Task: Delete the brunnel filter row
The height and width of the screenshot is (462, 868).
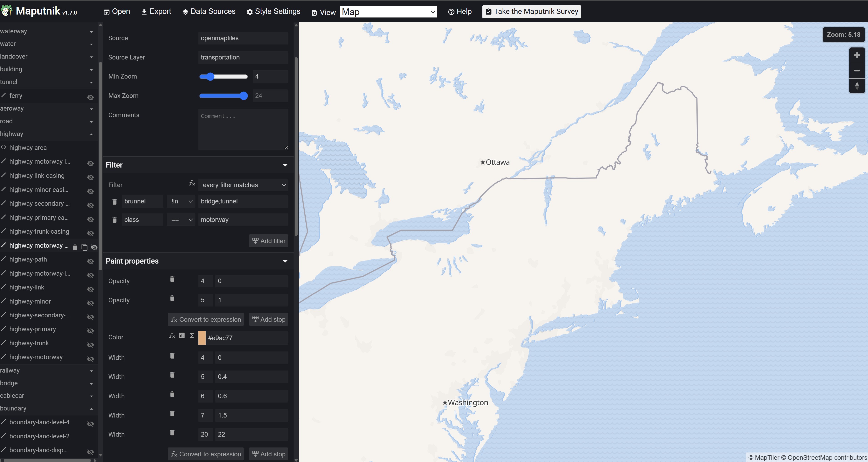Action: point(115,202)
